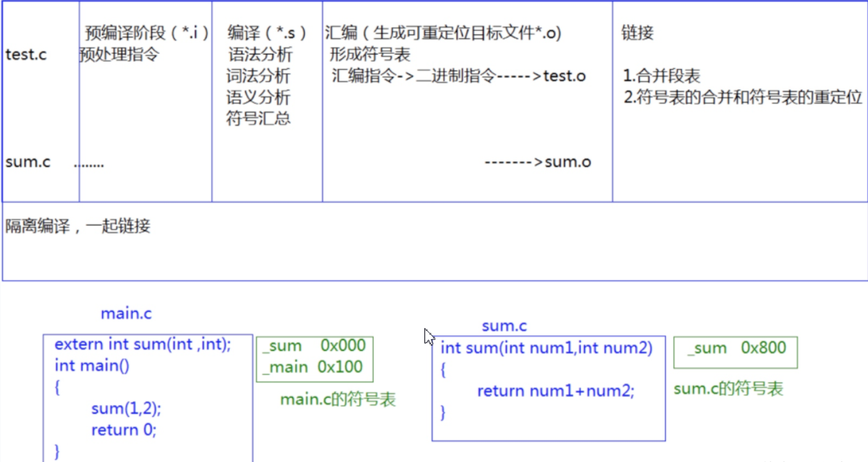The width and height of the screenshot is (868, 462).
Task: Click the '_sum 0x000' symbol entry
Action: (314, 346)
